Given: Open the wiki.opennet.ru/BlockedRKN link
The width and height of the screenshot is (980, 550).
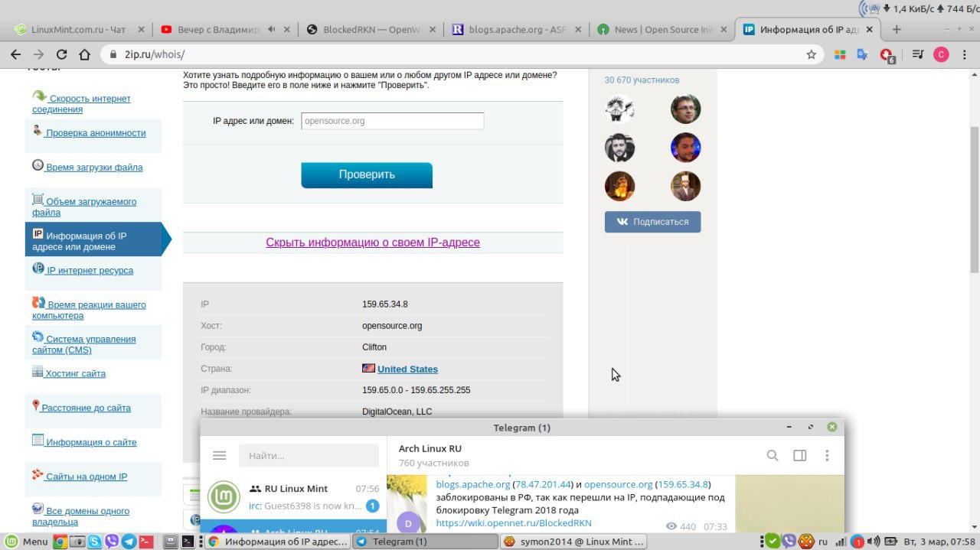Looking at the screenshot, I should click(514, 523).
